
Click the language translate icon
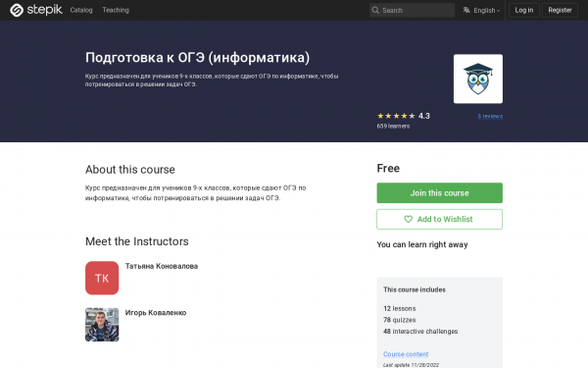click(x=466, y=10)
